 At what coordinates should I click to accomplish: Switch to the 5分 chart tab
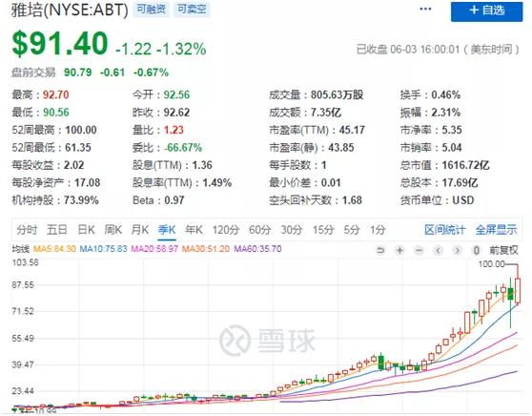pos(352,230)
